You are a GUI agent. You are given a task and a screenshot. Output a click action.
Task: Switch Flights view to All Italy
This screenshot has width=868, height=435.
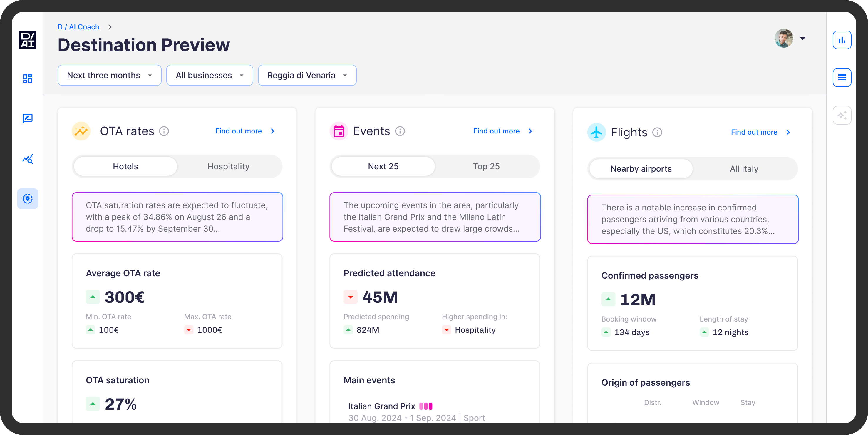coord(744,169)
